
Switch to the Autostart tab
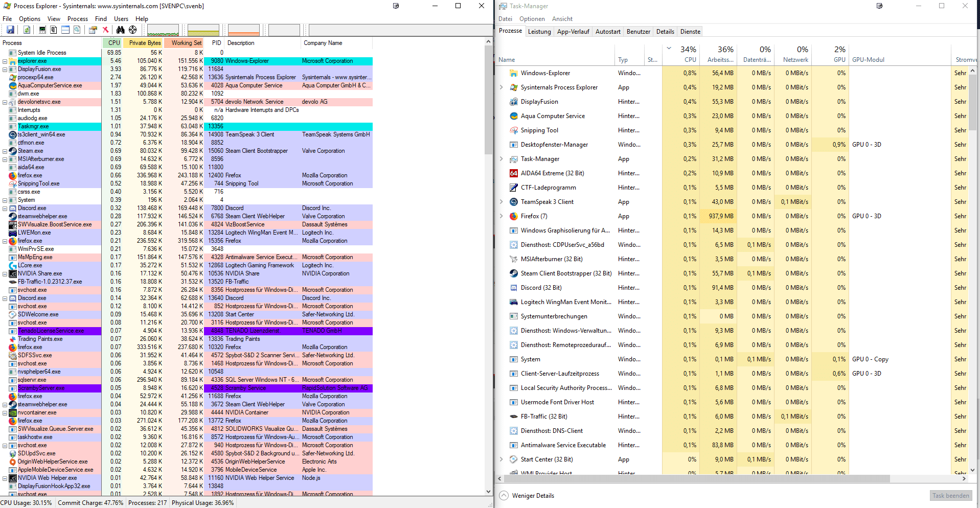click(x=608, y=31)
